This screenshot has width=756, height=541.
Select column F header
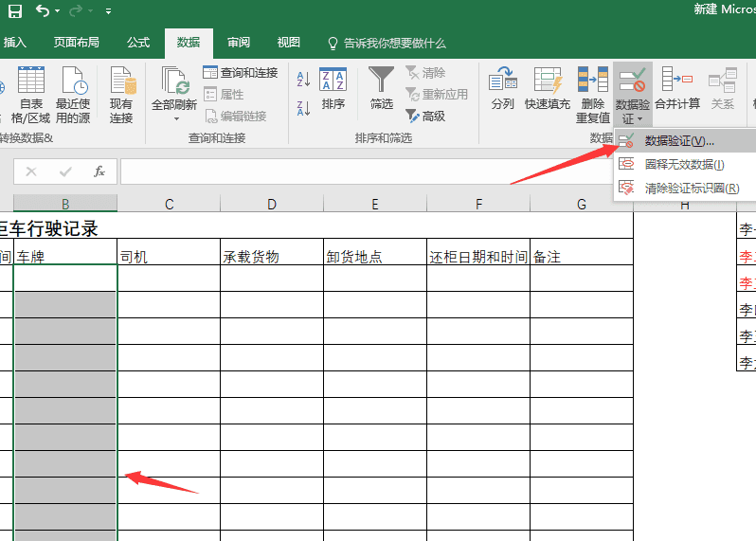478,204
